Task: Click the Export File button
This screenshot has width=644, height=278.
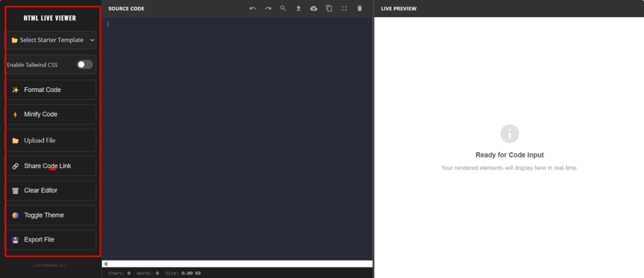Action: (x=51, y=240)
